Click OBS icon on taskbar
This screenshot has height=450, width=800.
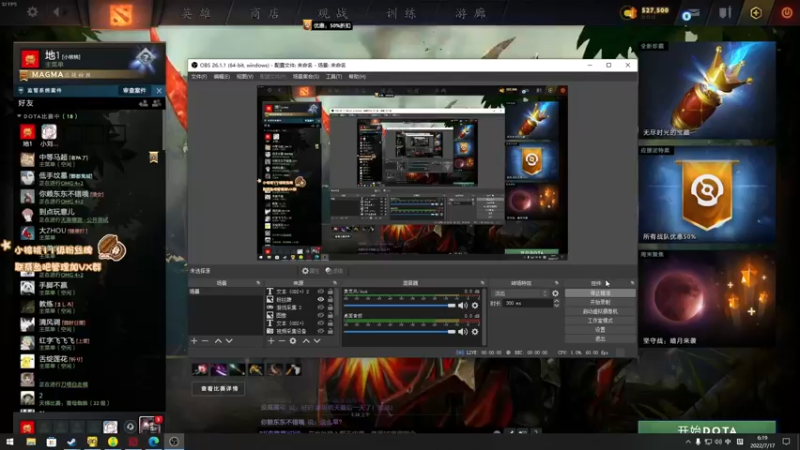click(174, 442)
